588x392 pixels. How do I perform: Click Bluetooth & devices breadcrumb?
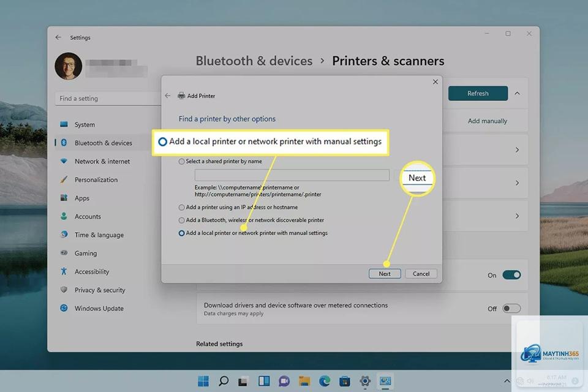coord(254,61)
